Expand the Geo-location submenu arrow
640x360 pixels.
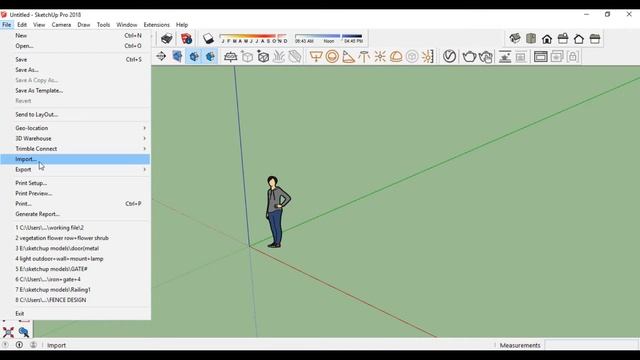point(144,128)
